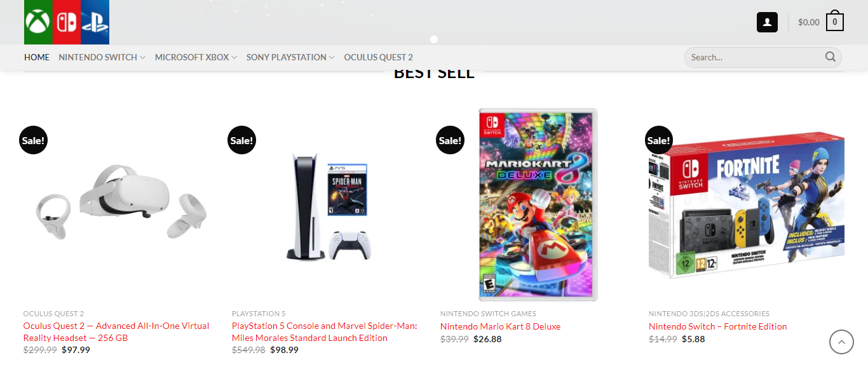Click the scroll-to-top arrow button
This screenshot has width=868, height=367.
pyautogui.click(x=841, y=342)
